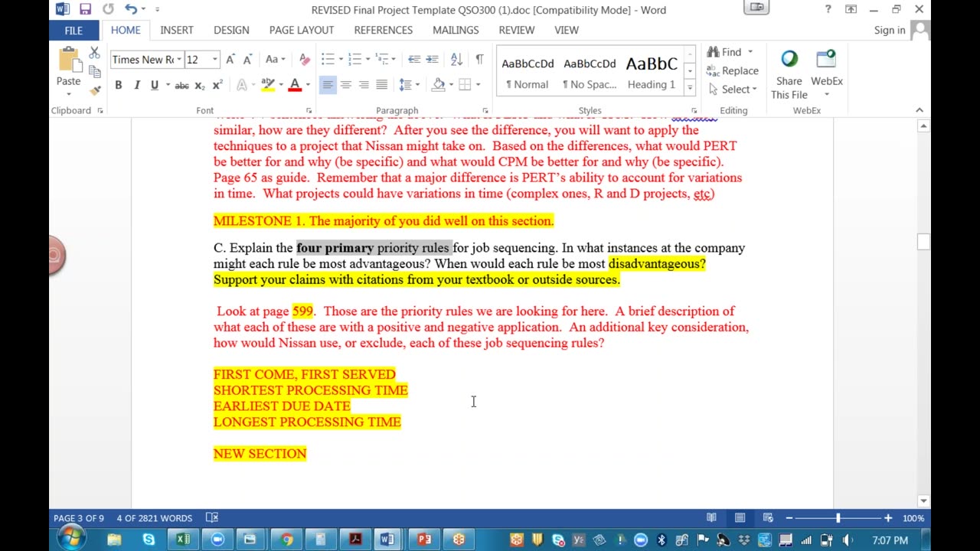
Task: Decrease the paragraph indent
Action: click(414, 60)
